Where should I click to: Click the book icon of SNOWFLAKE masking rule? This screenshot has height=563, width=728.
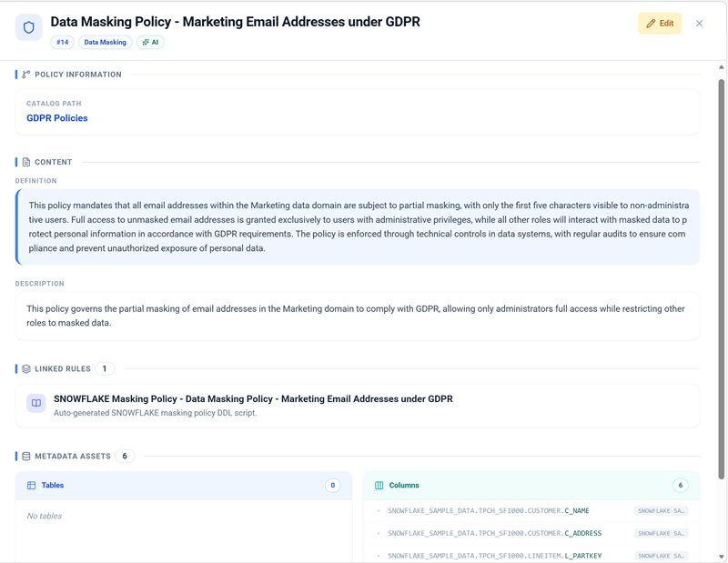click(x=36, y=403)
